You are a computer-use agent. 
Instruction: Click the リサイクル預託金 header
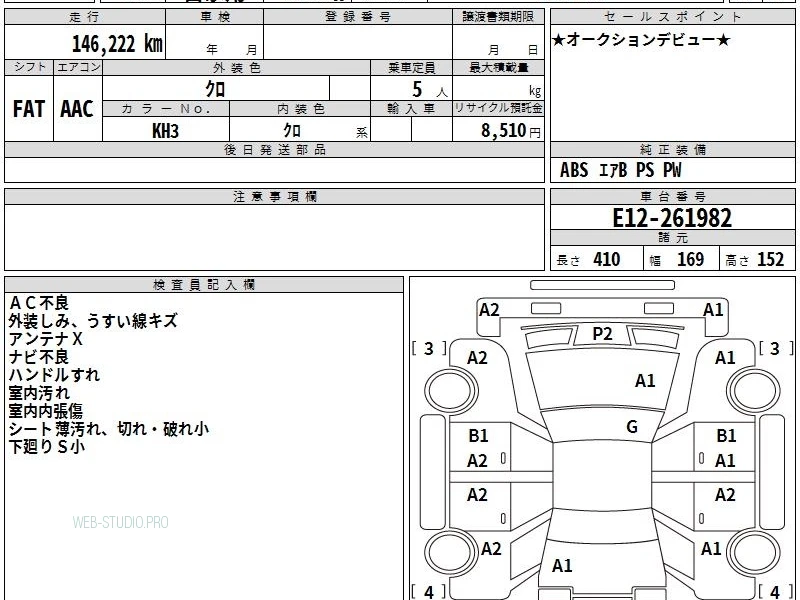pyautogui.click(x=498, y=108)
